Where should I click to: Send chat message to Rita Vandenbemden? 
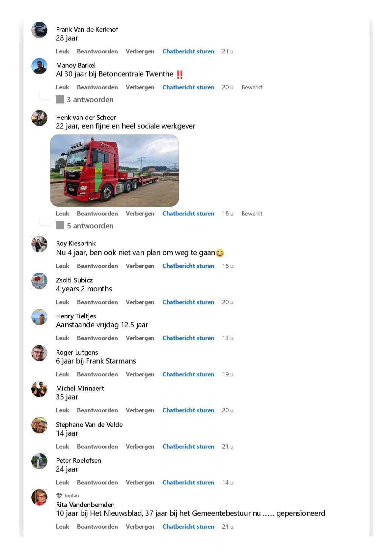point(188,527)
